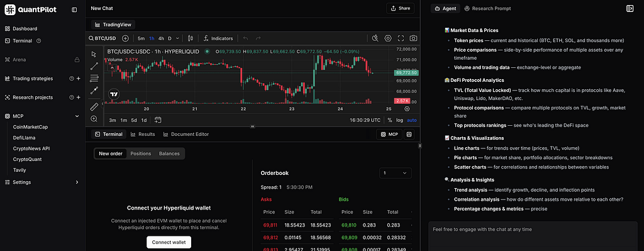This screenshot has height=251, width=644.
Task: Take a chart snapshot with the camera icon
Action: [414, 38]
